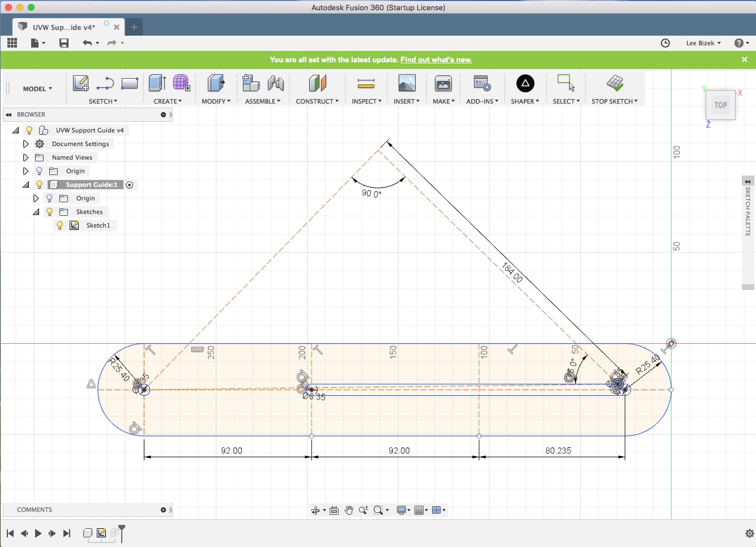Open the Shaper Utilities triangle icon

[x=525, y=83]
